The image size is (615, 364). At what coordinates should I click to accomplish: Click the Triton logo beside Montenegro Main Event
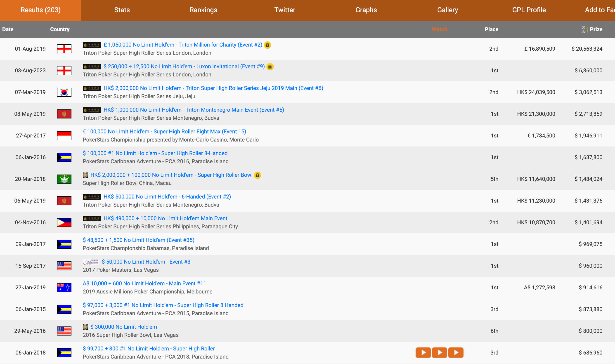[92, 110]
